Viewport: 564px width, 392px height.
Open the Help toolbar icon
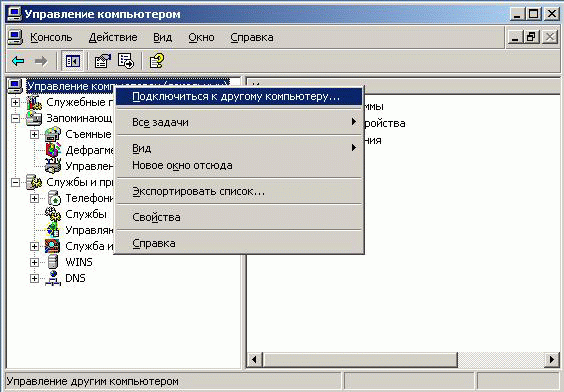tap(157, 61)
